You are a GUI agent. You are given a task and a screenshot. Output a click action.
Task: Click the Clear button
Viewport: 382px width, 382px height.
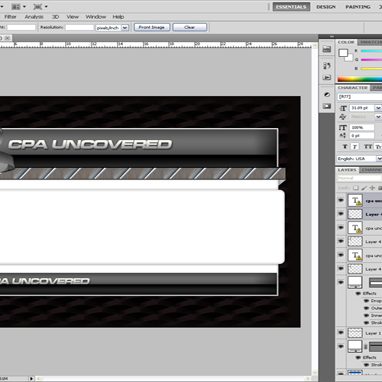(189, 27)
